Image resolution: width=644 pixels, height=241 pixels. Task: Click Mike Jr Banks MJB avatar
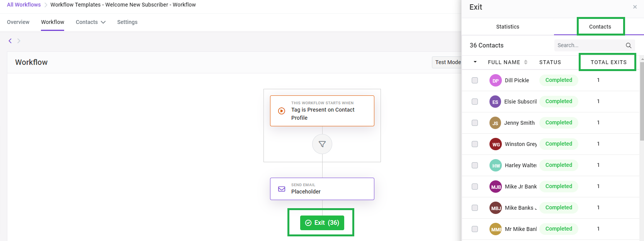496,187
